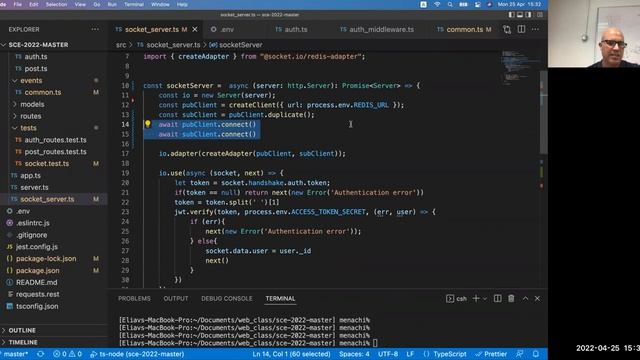The width and height of the screenshot is (640, 360).
Task: Open editor more actions ellipsis
Action: tap(535, 29)
